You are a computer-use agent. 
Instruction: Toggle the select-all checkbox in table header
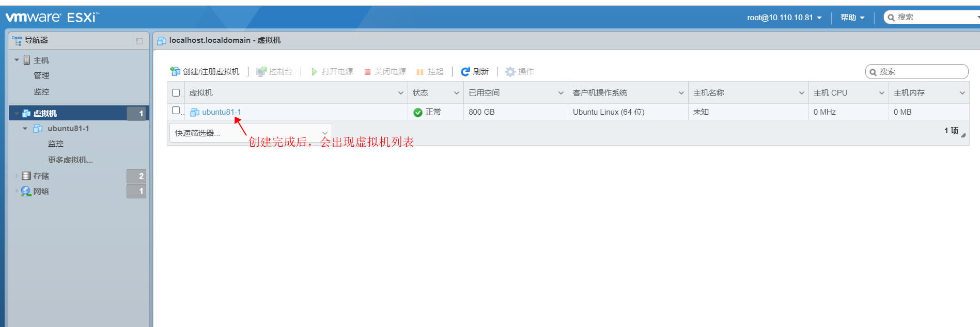pyautogui.click(x=176, y=92)
